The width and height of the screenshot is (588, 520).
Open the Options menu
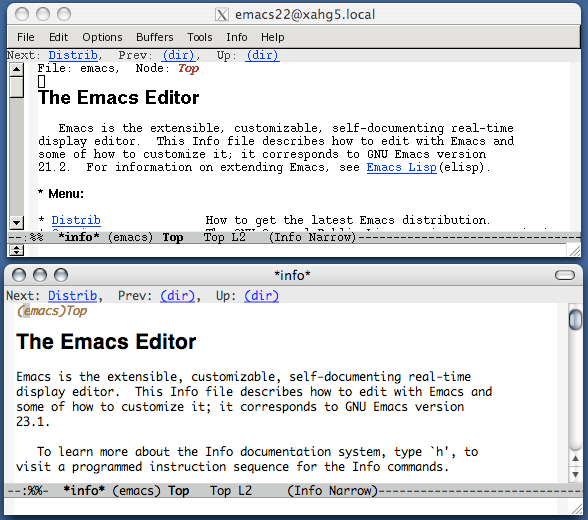point(102,37)
